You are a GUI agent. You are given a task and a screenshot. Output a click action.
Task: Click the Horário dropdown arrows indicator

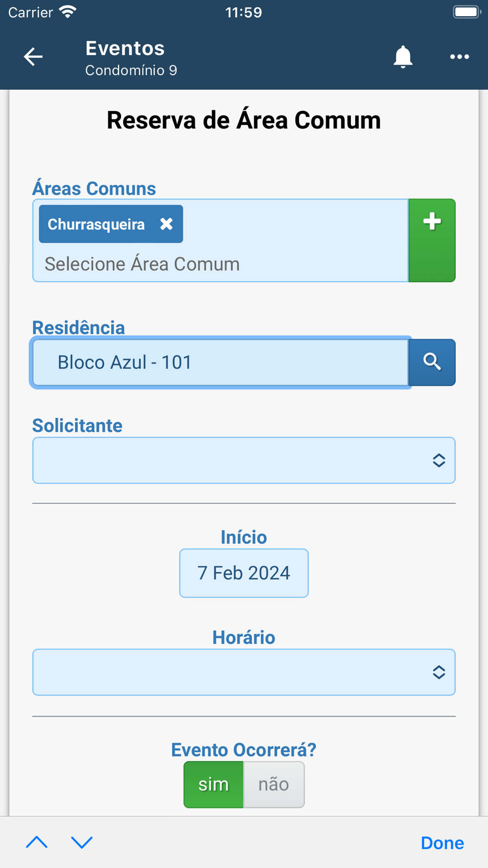click(439, 672)
